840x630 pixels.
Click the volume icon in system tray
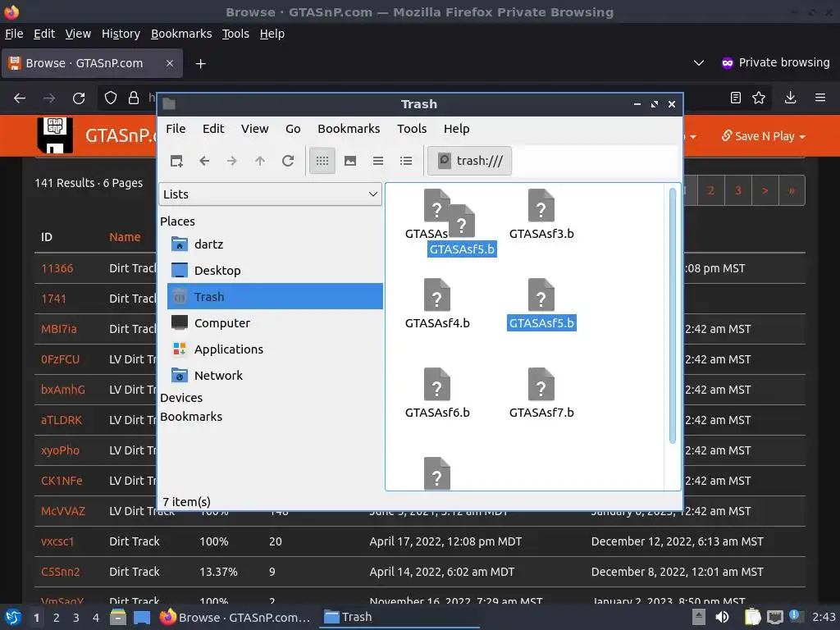tap(722, 617)
